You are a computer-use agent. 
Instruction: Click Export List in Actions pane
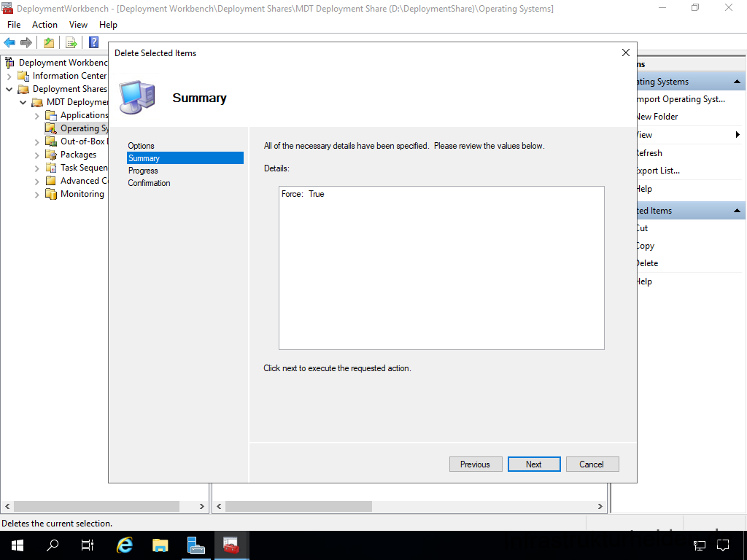coord(658,171)
